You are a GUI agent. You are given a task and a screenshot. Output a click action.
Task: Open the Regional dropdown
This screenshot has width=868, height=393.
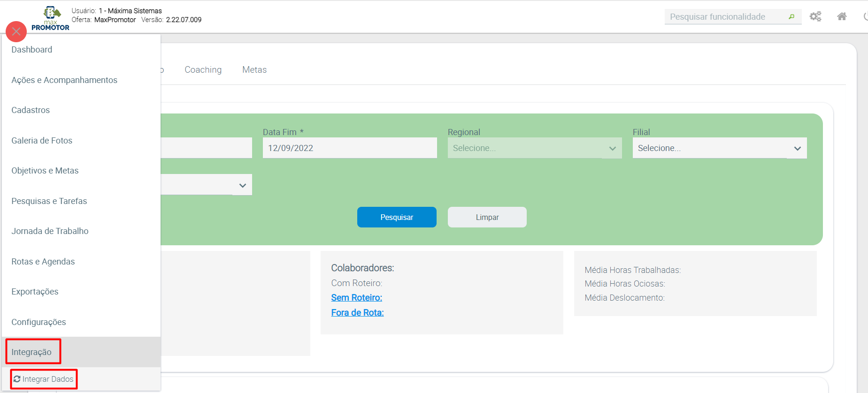point(535,148)
